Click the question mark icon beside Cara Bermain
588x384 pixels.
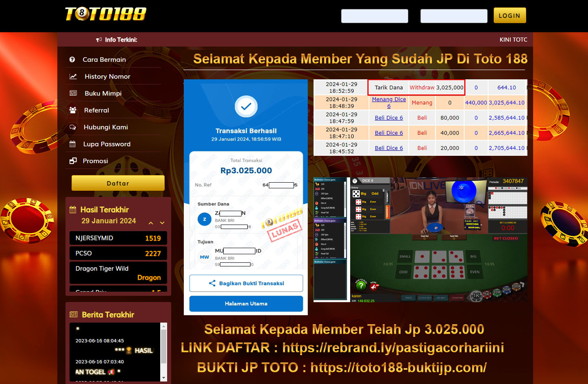click(x=72, y=59)
